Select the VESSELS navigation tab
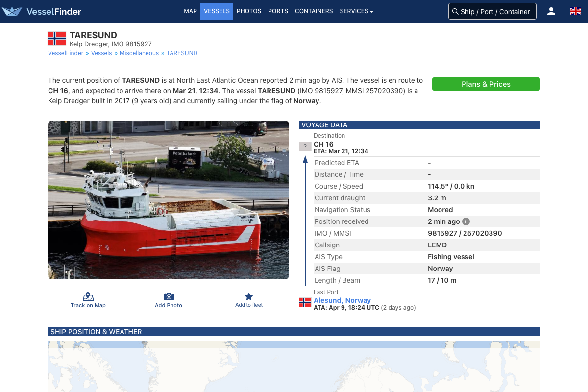 point(217,11)
